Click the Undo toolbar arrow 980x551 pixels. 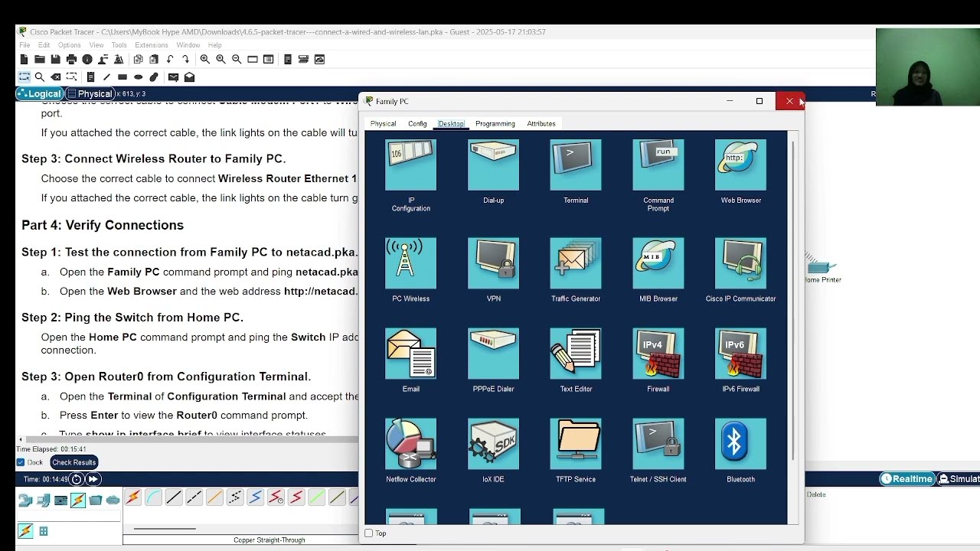[x=170, y=59]
